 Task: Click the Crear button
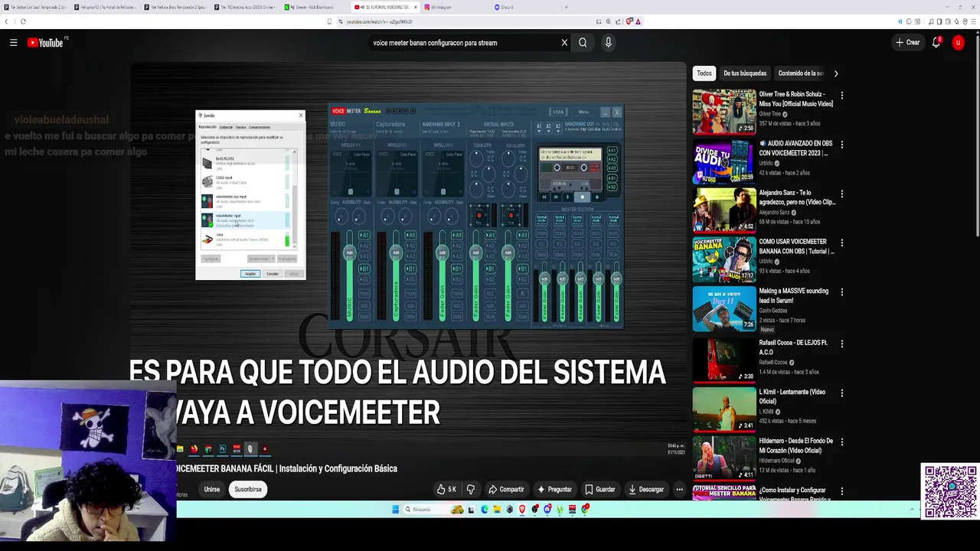908,43
